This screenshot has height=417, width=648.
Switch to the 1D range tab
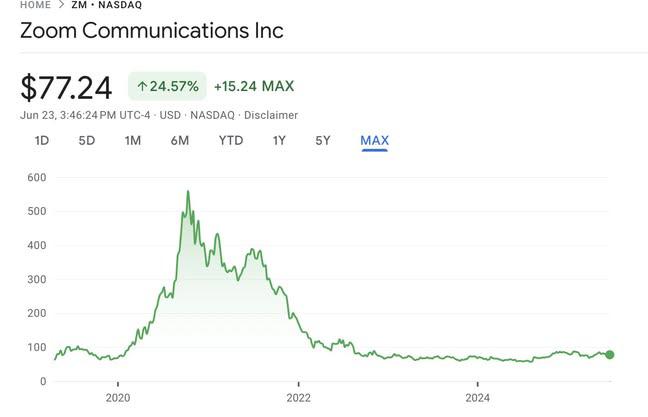point(42,141)
